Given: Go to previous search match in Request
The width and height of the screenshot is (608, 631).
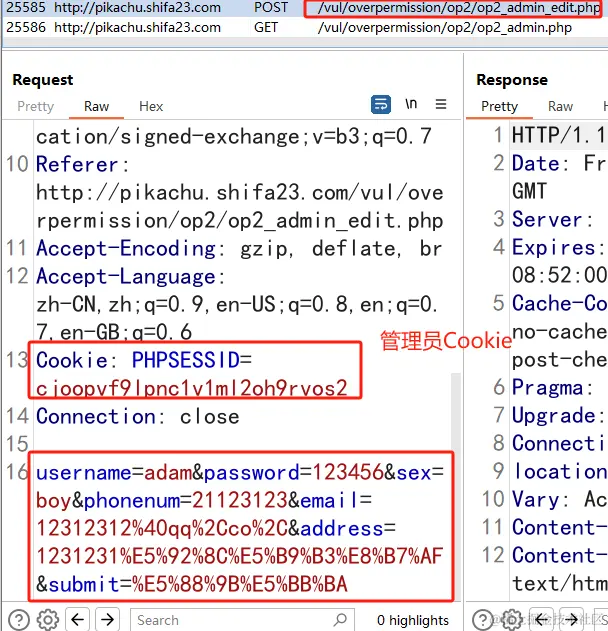Looking at the screenshot, I should point(78,619).
